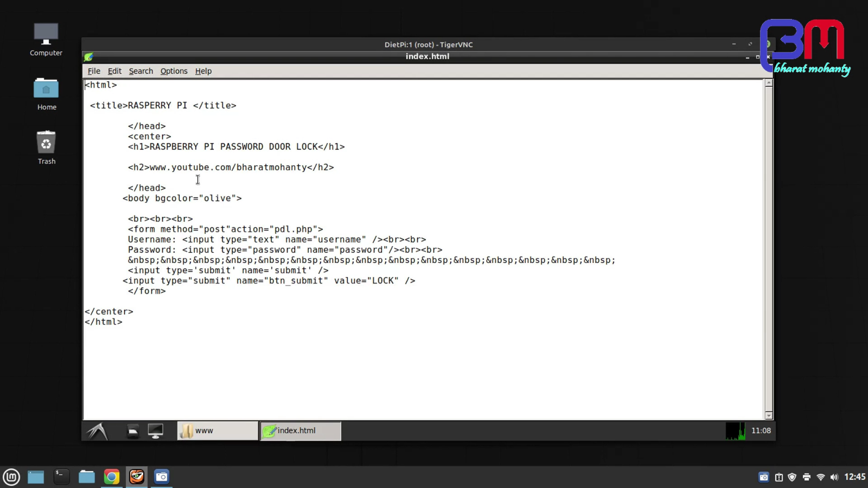This screenshot has height=488, width=868.
Task: Open the Search menu
Action: [x=141, y=71]
